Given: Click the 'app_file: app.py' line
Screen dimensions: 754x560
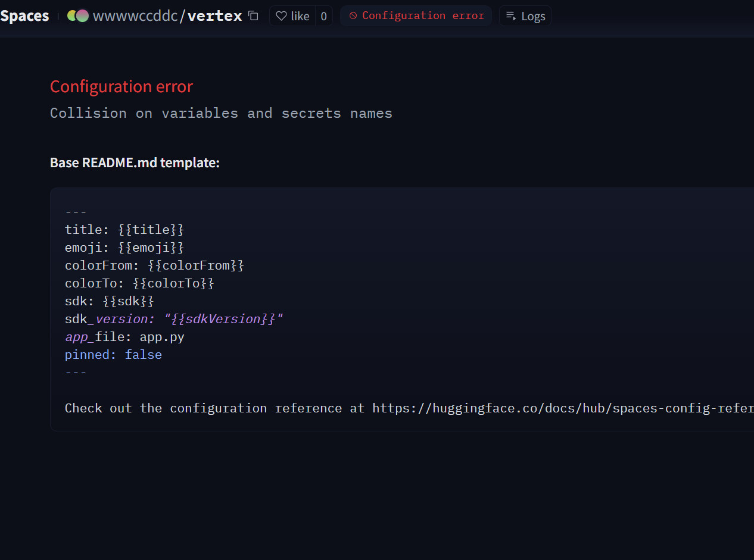Looking at the screenshot, I should click(x=124, y=337).
